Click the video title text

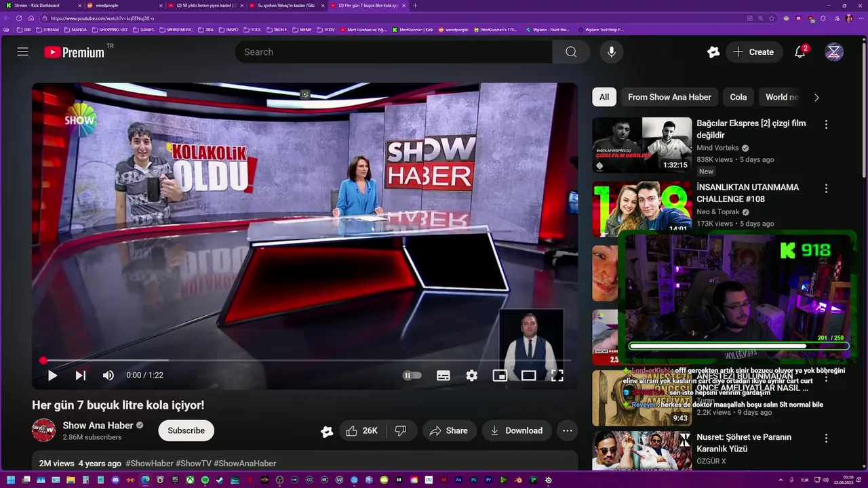118,405
